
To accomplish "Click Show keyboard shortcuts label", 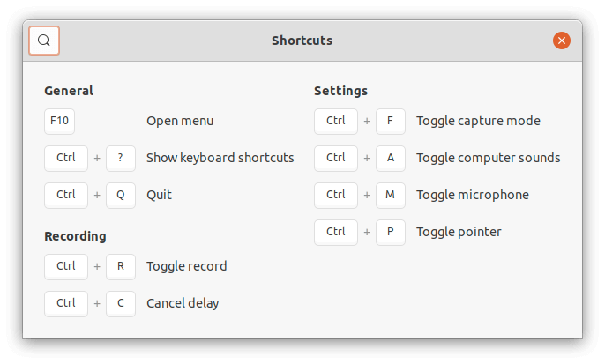I will click(220, 158).
